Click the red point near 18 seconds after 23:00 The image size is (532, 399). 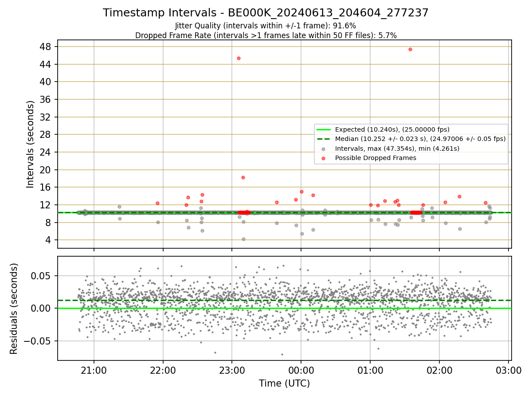243,177
